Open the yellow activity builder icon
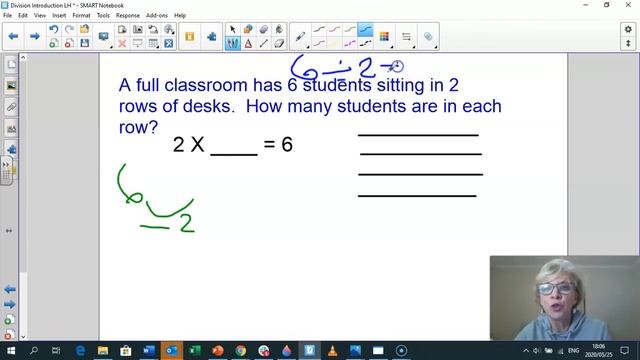This screenshot has height=360, width=640. [190, 36]
